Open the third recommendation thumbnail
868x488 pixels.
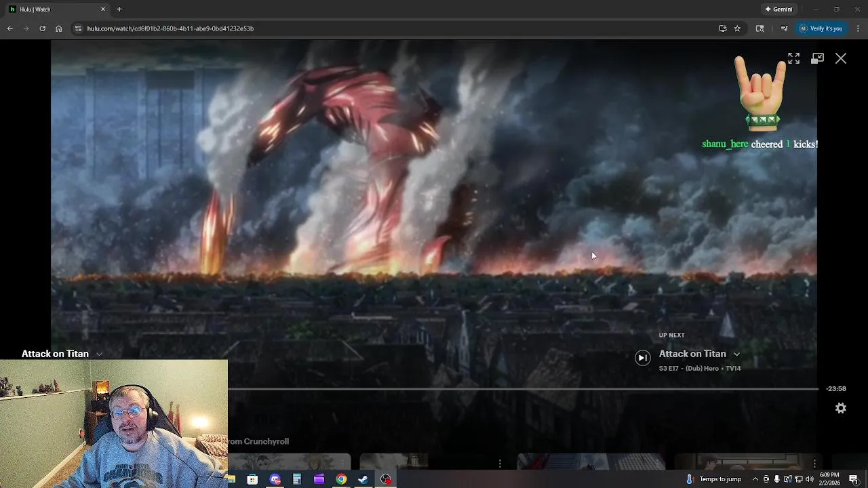pos(591,462)
